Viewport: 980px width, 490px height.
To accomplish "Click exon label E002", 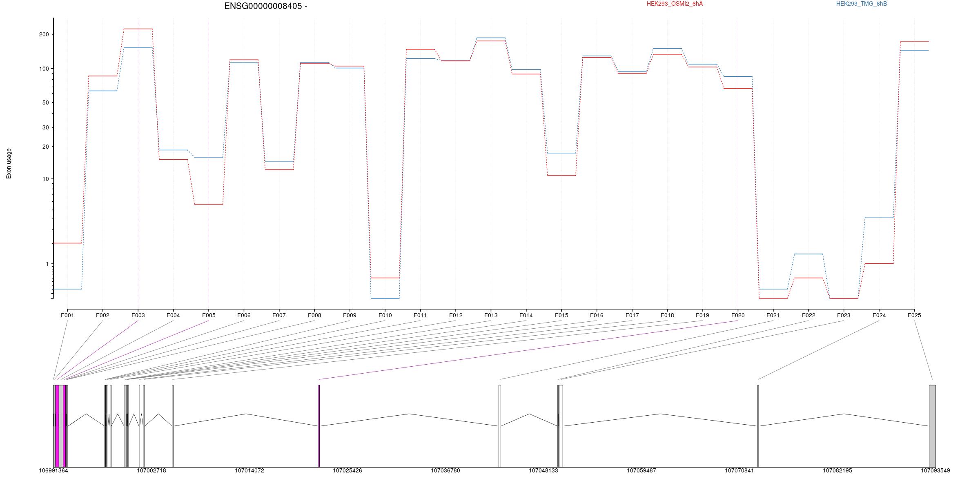I will tap(102, 315).
